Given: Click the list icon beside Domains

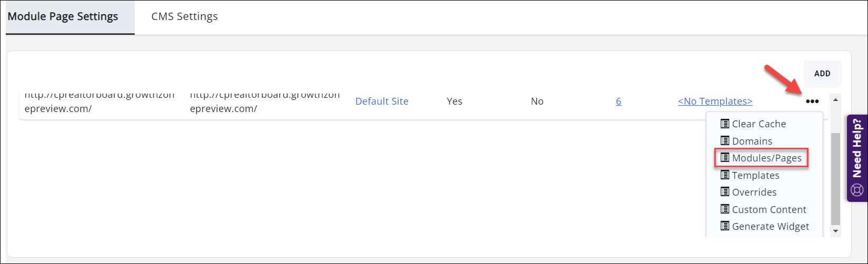Looking at the screenshot, I should 725,141.
